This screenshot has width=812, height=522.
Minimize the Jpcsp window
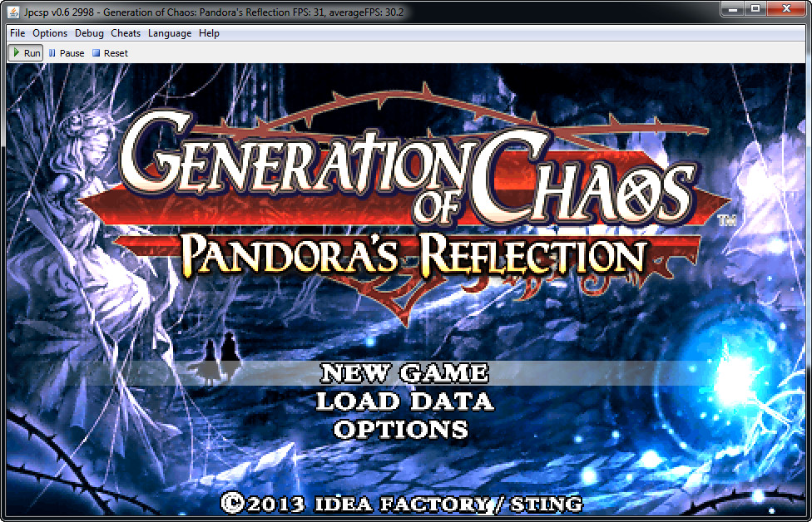(732, 8)
